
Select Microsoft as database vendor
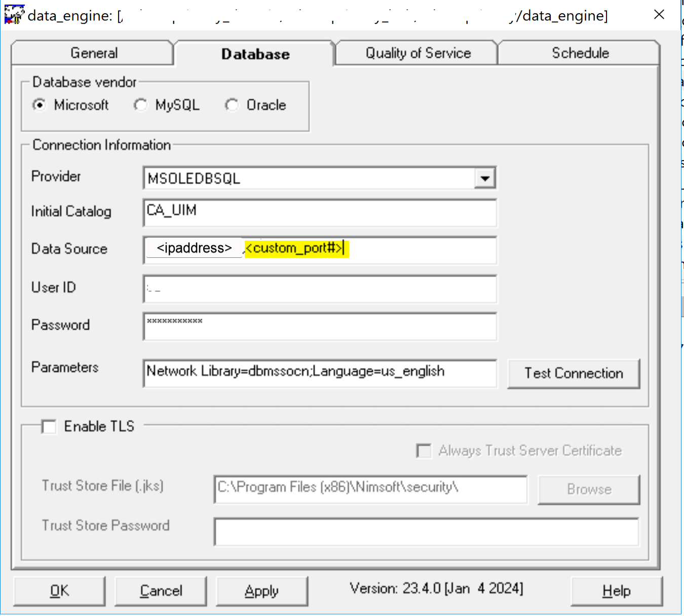pyautogui.click(x=39, y=105)
